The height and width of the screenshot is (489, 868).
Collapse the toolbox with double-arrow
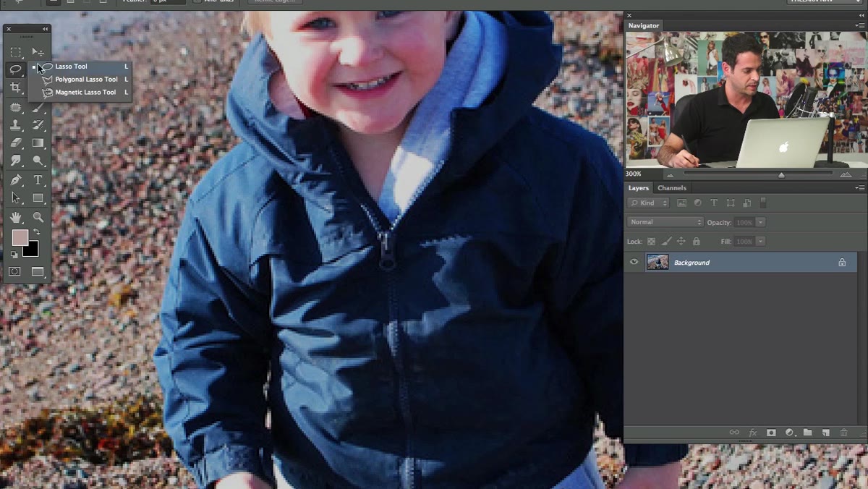click(x=45, y=29)
